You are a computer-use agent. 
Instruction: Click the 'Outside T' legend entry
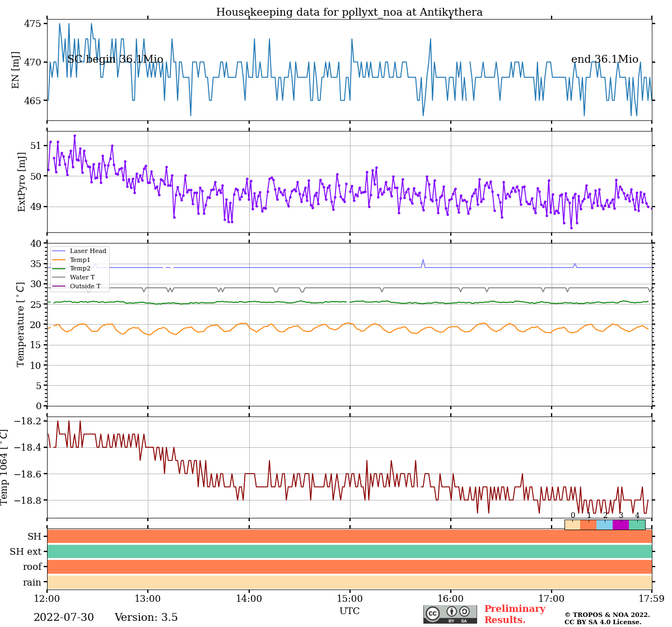[x=76, y=287]
